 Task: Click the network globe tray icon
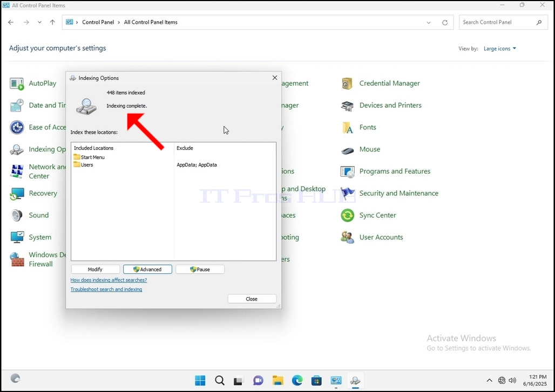[502, 380]
